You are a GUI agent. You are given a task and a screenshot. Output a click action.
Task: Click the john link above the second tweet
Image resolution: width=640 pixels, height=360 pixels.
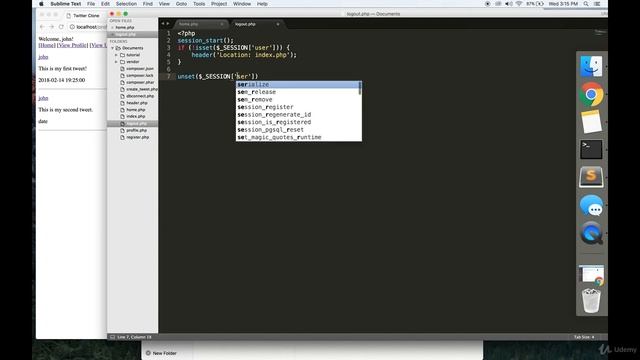43,98
